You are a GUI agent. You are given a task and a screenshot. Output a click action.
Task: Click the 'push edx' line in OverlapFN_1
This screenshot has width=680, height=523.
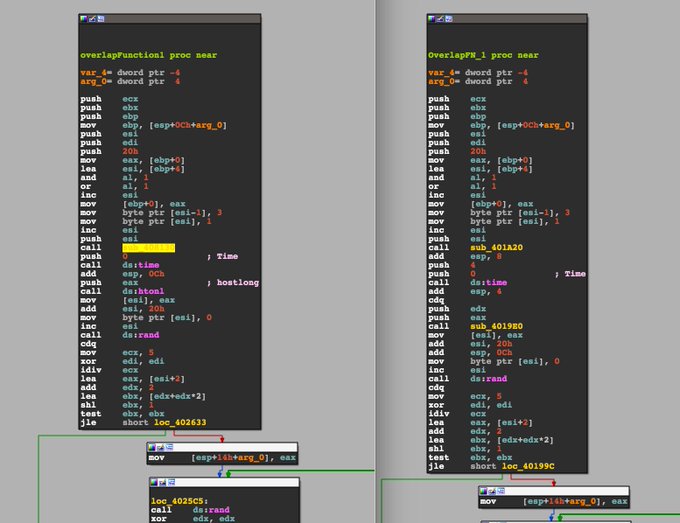pyautogui.click(x=457, y=309)
